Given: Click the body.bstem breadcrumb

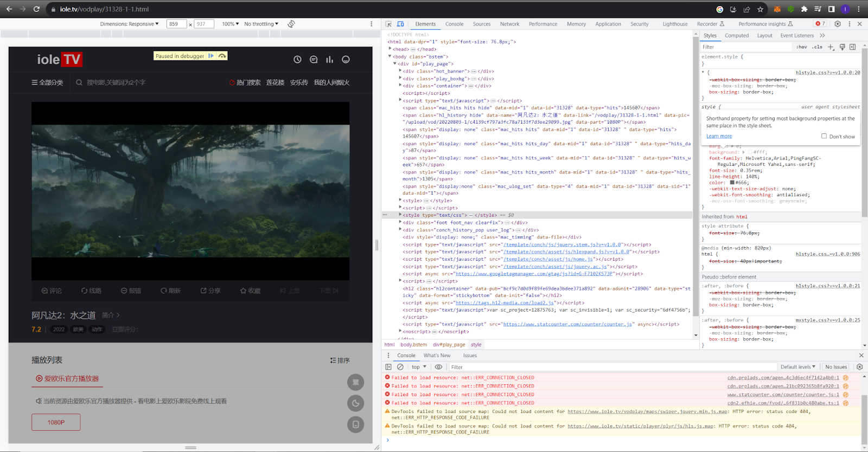Looking at the screenshot, I should pyautogui.click(x=413, y=345).
